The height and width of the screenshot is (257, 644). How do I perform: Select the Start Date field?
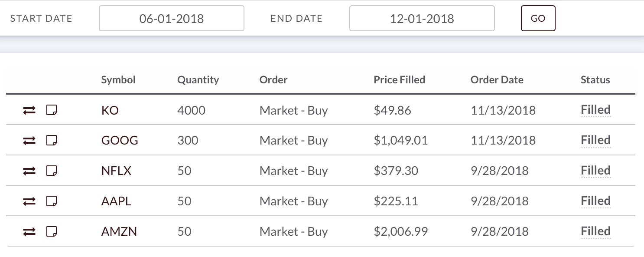[x=172, y=18]
